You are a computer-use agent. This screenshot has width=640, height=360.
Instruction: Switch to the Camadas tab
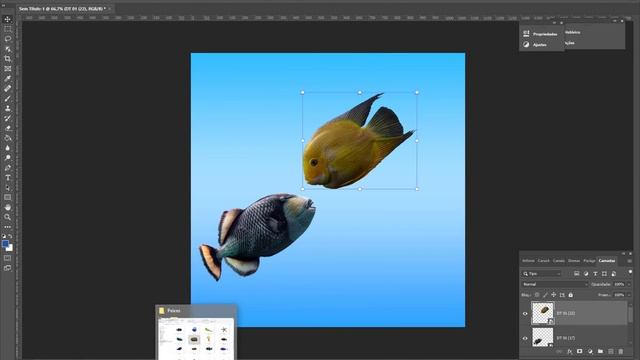[607, 260]
